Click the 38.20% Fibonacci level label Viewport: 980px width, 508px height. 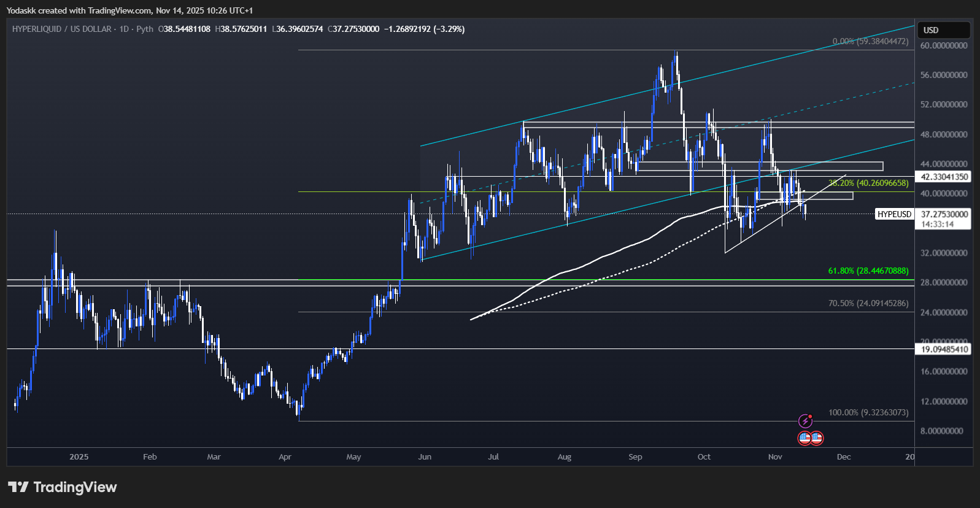tap(868, 183)
